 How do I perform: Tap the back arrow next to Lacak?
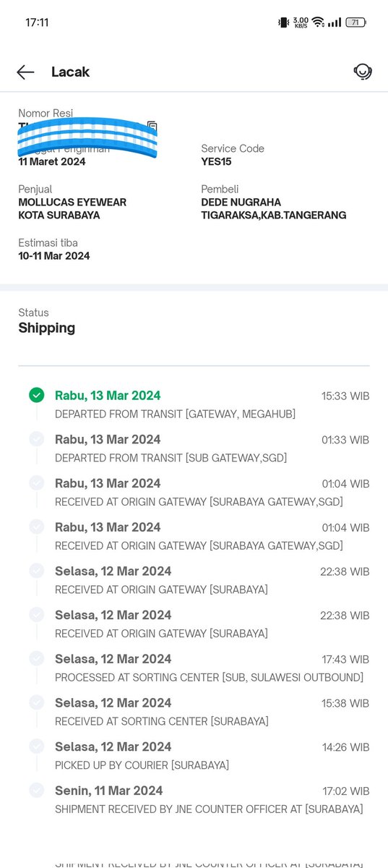[25, 72]
